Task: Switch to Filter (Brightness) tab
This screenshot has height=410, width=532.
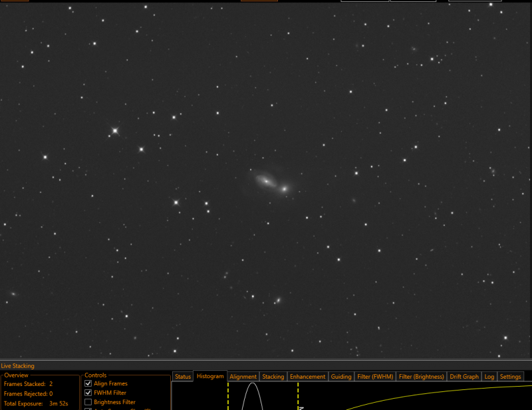Action: (421, 376)
